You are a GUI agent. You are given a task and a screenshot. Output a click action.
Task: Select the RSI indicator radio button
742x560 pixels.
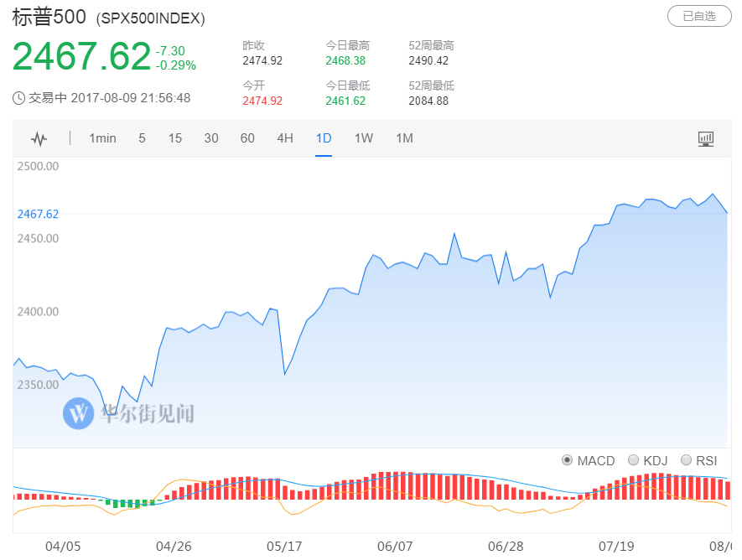pos(687,460)
